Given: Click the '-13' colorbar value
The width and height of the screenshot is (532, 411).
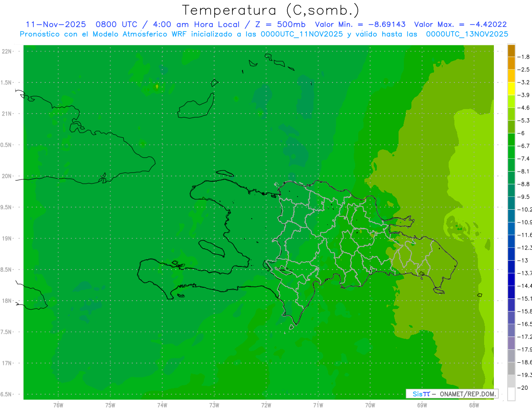Looking at the screenshot, I should 522,260.
